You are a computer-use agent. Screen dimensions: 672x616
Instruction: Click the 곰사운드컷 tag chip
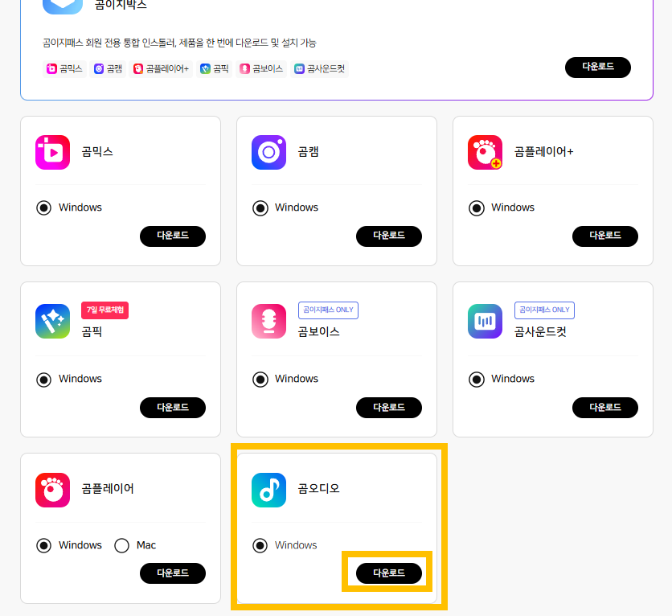[x=320, y=69]
